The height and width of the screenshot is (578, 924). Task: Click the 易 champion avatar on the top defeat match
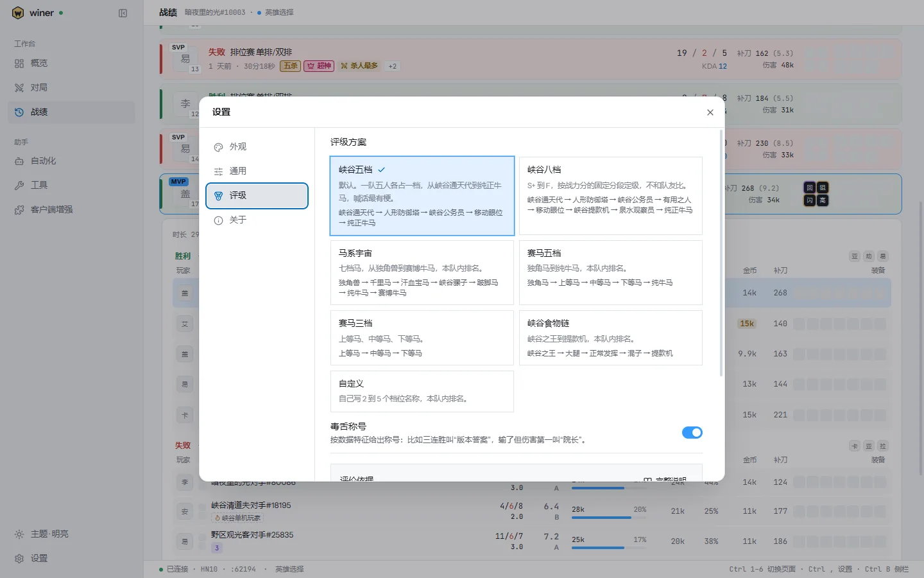[x=185, y=58]
